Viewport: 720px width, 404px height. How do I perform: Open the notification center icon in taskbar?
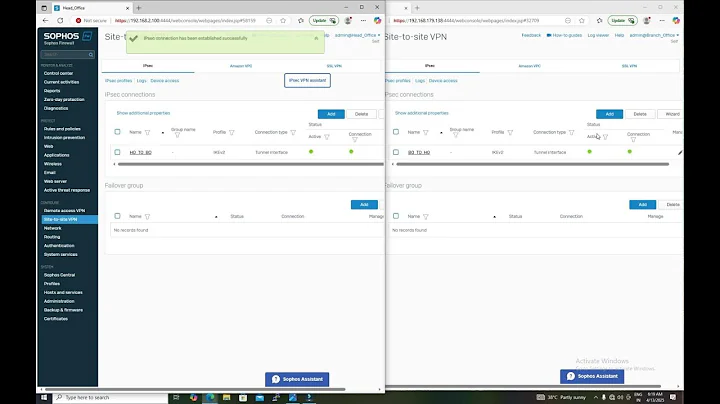click(673, 397)
